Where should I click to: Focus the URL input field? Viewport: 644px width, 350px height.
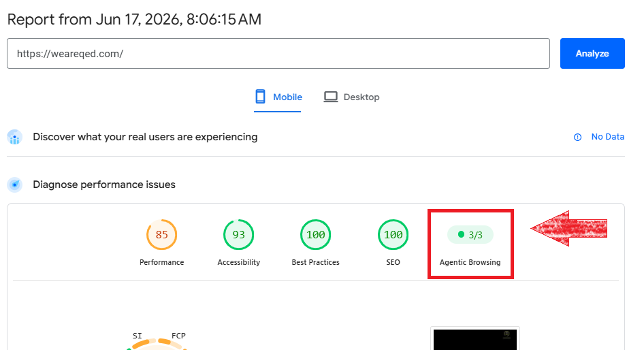(278, 53)
